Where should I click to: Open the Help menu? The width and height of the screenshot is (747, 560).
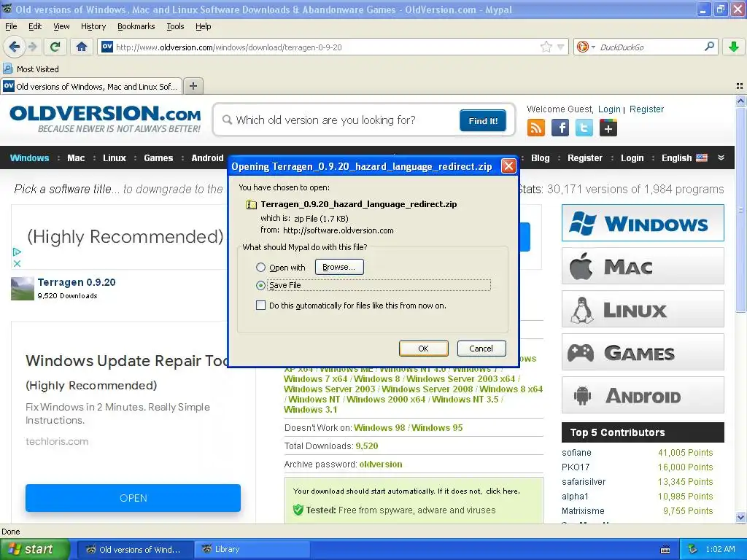(203, 26)
